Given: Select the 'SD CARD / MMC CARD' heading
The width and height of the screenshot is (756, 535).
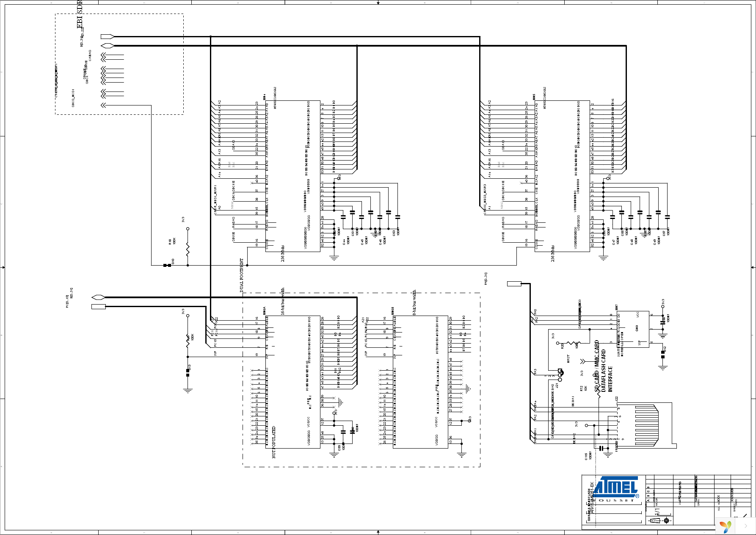Looking at the screenshot, I should (x=597, y=366).
